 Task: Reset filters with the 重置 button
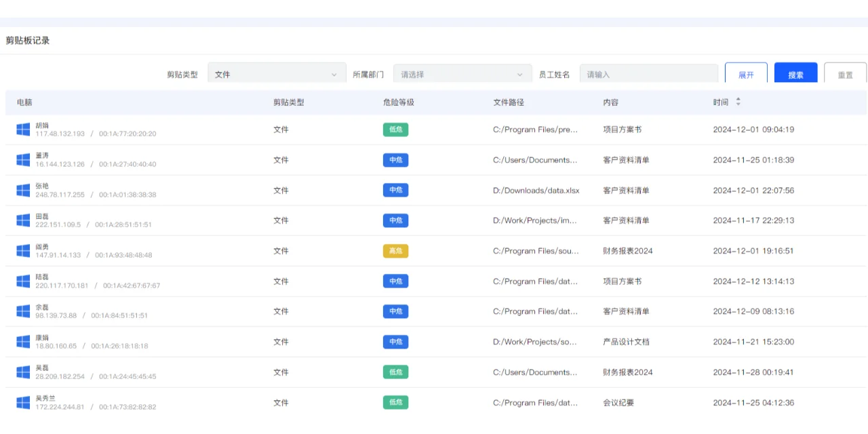[x=845, y=74]
